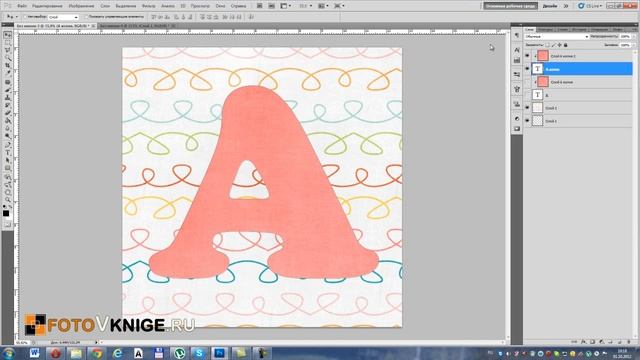Image resolution: width=640 pixels, height=360 pixels.
Task: Select the Path Selection tool
Action: (7, 160)
